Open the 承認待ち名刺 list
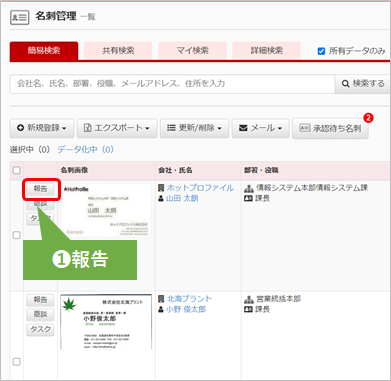 pyautogui.click(x=330, y=128)
